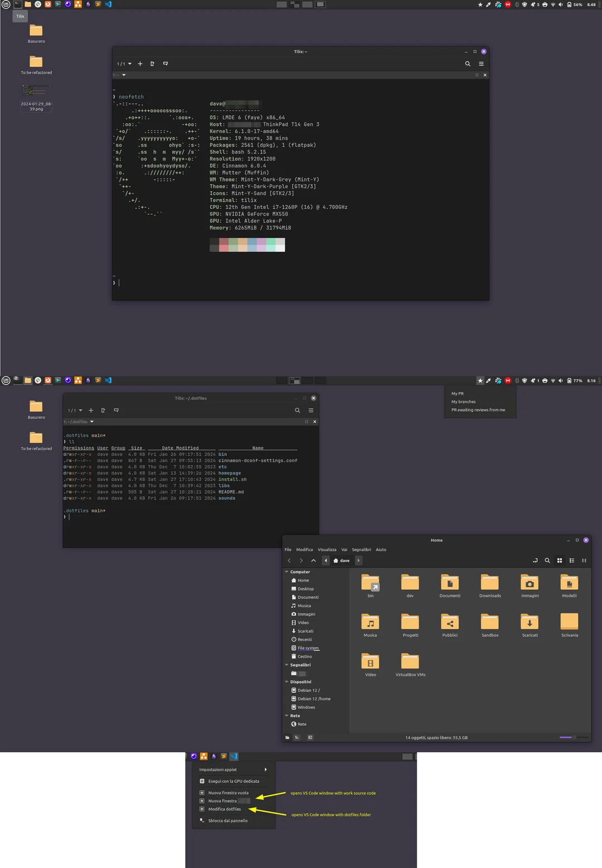
Task: Open a new Tilix terminal tab with plus icon
Action: tap(140, 64)
